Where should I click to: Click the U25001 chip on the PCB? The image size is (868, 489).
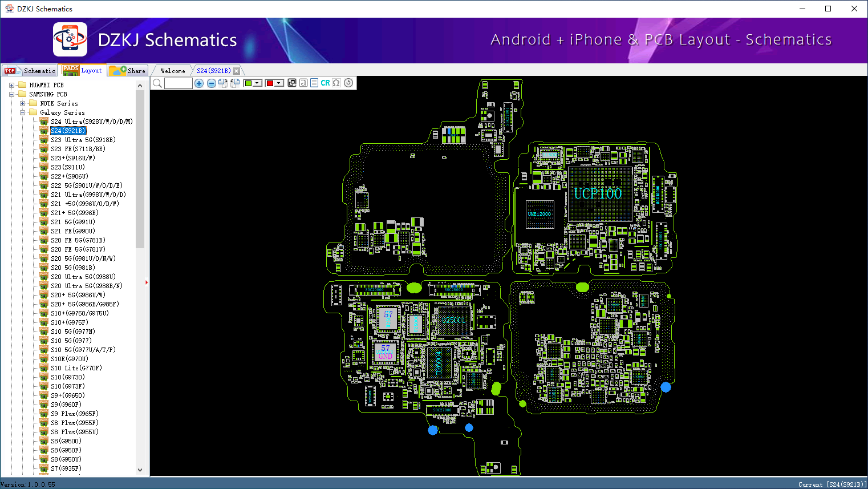pyautogui.click(x=453, y=320)
